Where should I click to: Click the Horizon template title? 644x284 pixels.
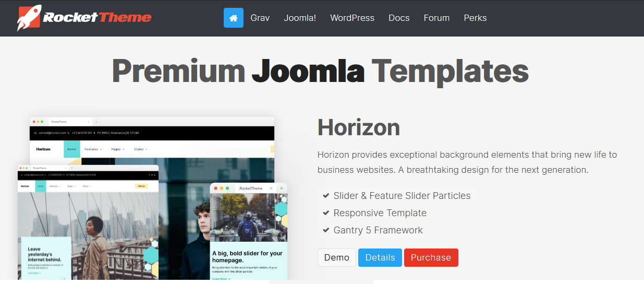click(359, 127)
